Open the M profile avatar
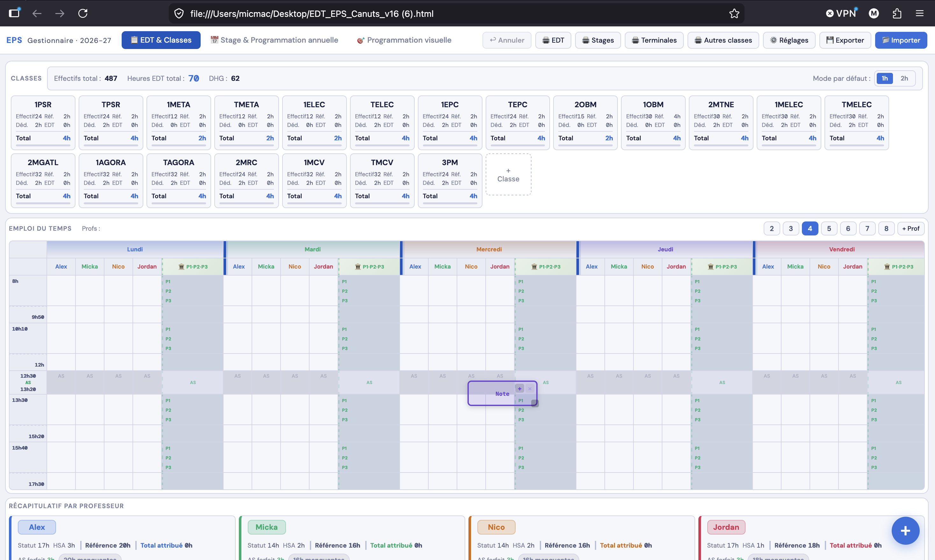 click(x=874, y=14)
